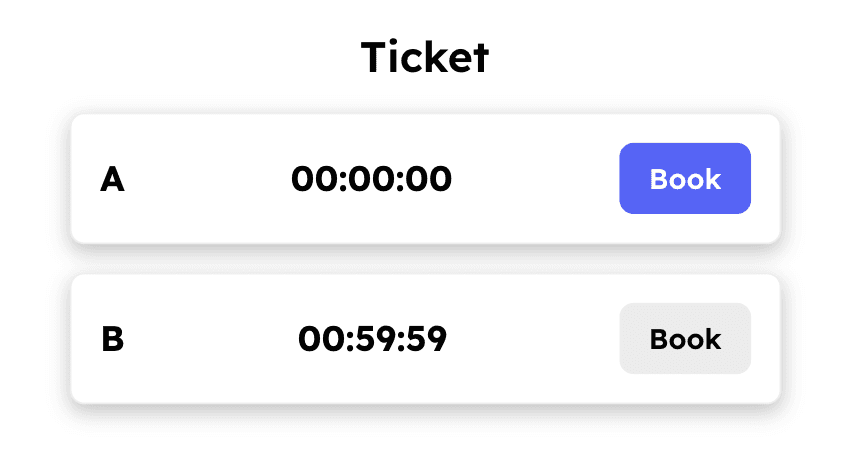Click the gray Book button for ticket B
The height and width of the screenshot is (459, 866).
pos(685,339)
